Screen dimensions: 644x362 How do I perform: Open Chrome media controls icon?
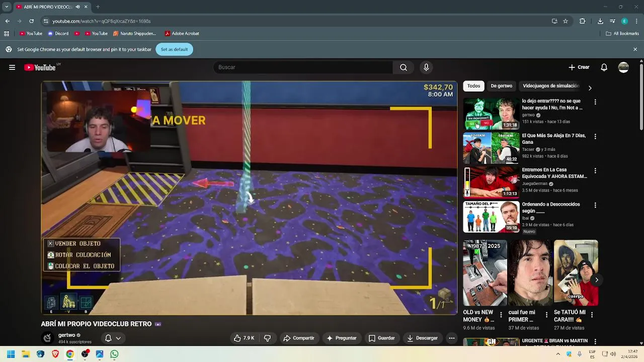612,21
